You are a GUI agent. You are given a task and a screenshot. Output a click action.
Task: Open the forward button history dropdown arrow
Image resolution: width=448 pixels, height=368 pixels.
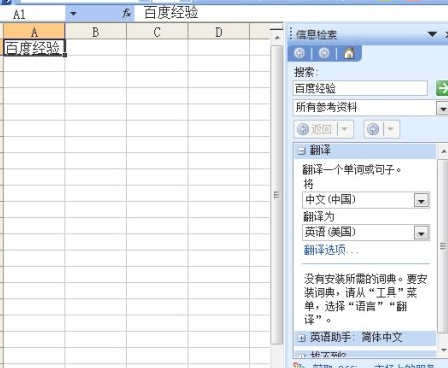coord(391,129)
